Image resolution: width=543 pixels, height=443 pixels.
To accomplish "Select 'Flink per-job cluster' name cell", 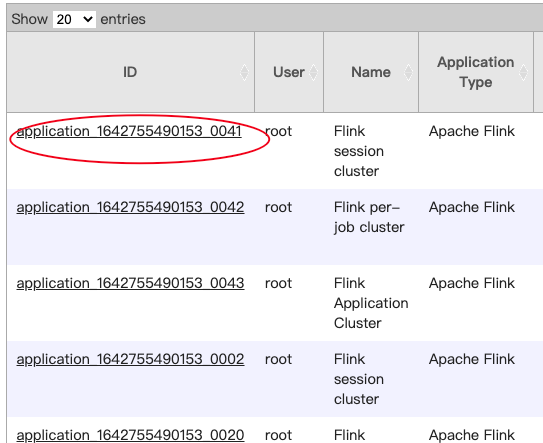I will pyautogui.click(x=369, y=217).
